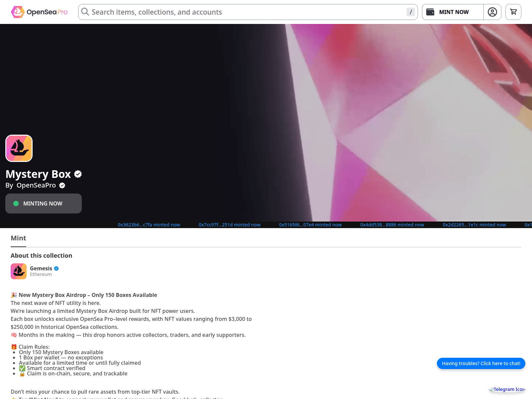
Task: Click '1 Box per wallet' bullet
Action: pyautogui.click(x=61, y=357)
